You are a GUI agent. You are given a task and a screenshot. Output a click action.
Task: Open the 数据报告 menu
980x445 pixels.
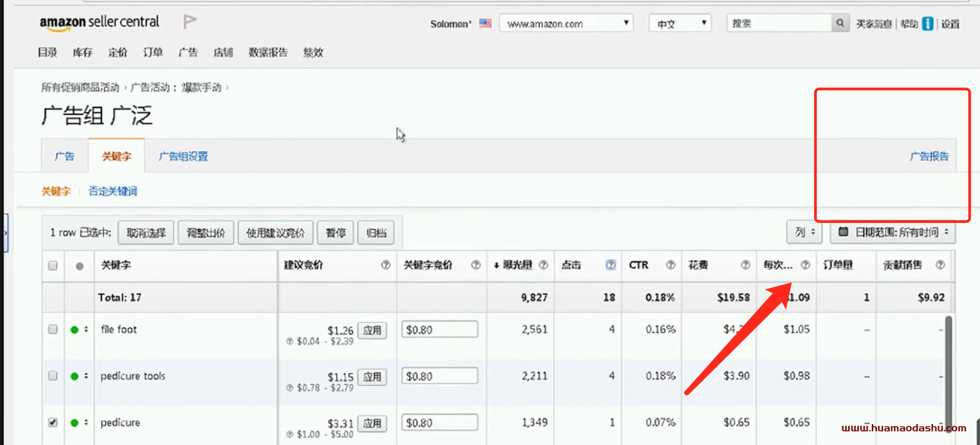tap(268, 53)
